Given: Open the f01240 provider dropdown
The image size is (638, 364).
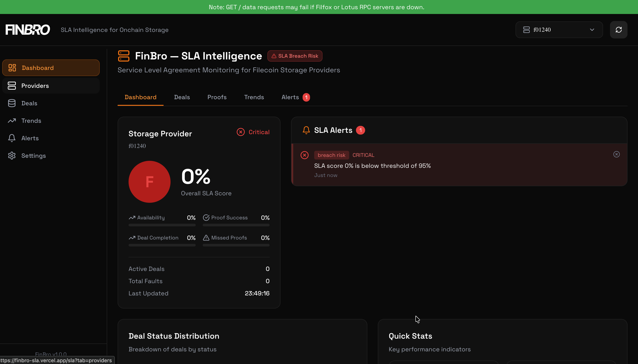Looking at the screenshot, I should 559,30.
